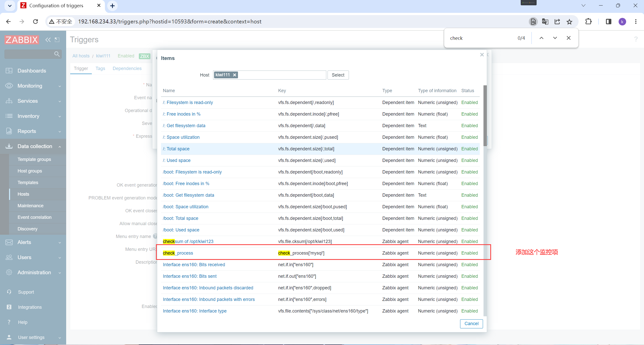Click the Items dialog vertical scrollbar
The height and width of the screenshot is (345, 644).
point(485,116)
